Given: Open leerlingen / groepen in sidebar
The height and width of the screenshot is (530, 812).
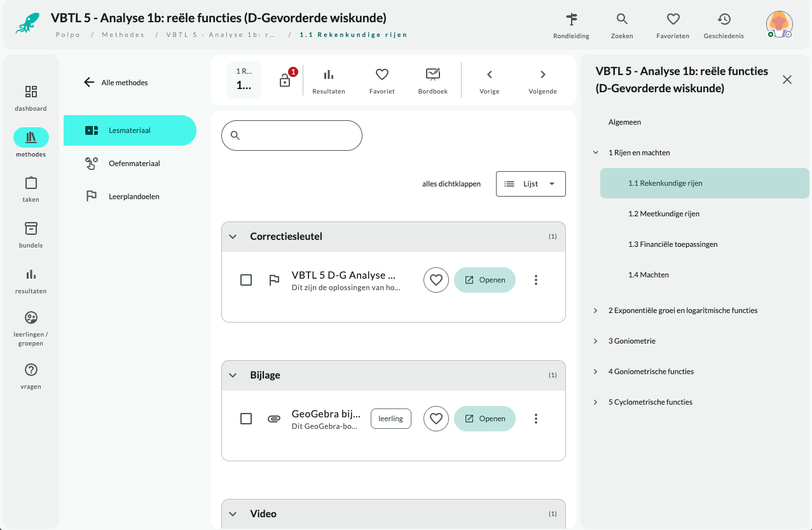Looking at the screenshot, I should point(31,328).
